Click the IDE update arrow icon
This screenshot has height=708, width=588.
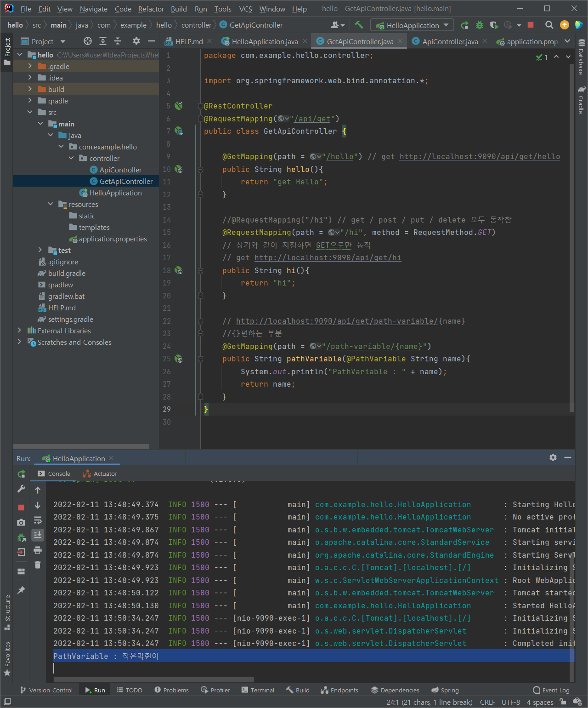pos(565,25)
